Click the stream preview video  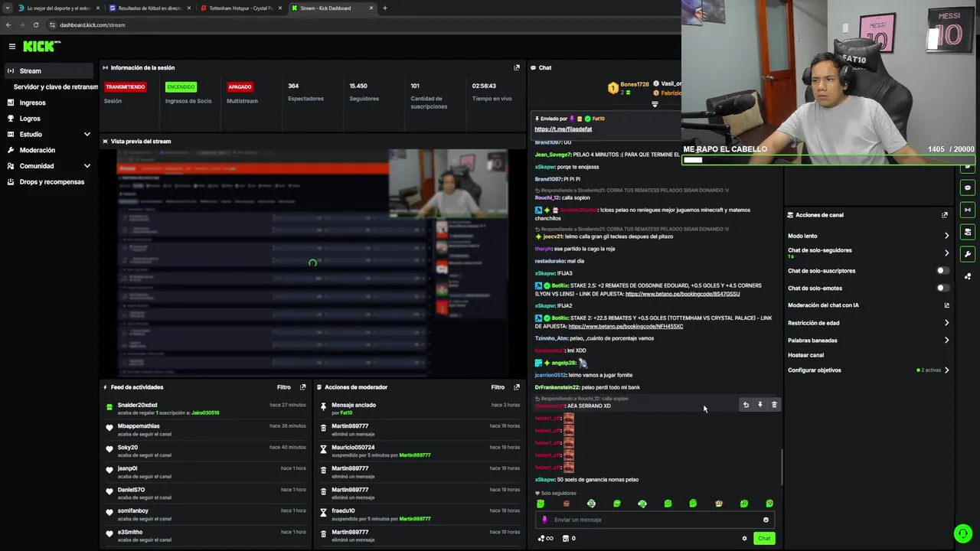click(312, 262)
